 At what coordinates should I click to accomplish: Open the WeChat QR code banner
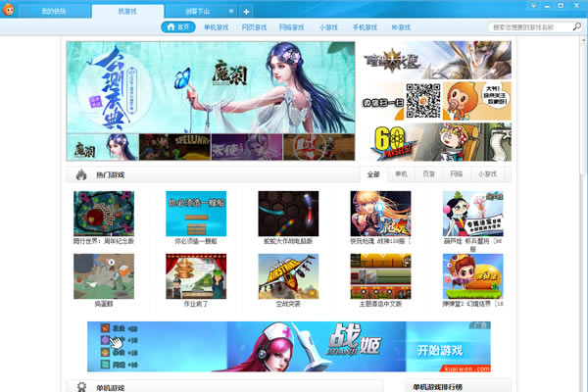click(436, 101)
